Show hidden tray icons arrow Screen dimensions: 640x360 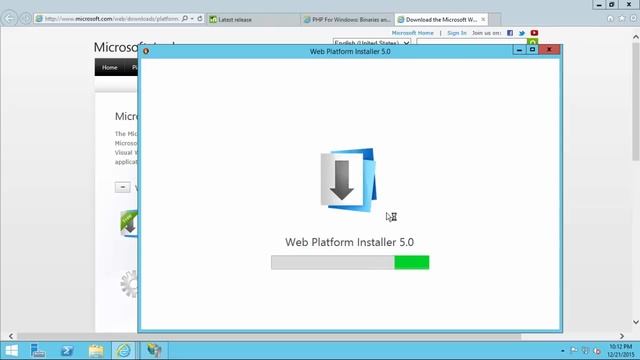562,351
